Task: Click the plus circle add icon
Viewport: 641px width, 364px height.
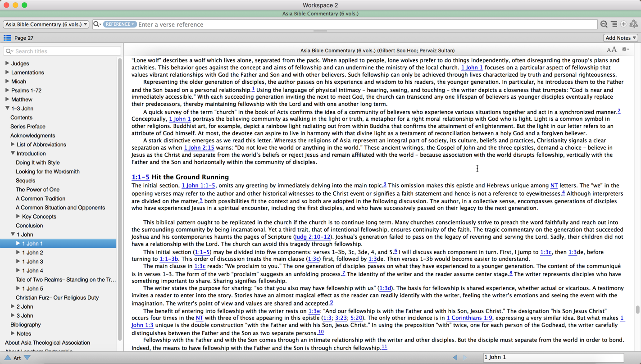Action: pos(624,24)
